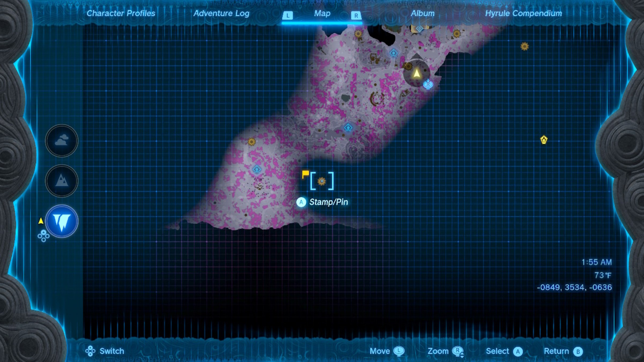The width and height of the screenshot is (644, 362).
Task: Click the Zoom prompt label
Action: pyautogui.click(x=438, y=351)
